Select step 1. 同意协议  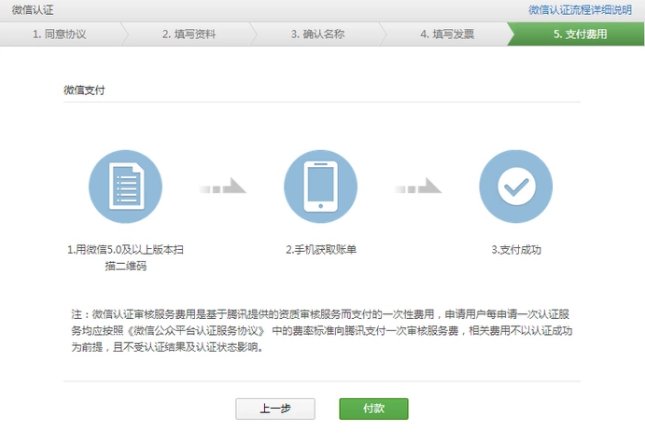(x=60, y=34)
